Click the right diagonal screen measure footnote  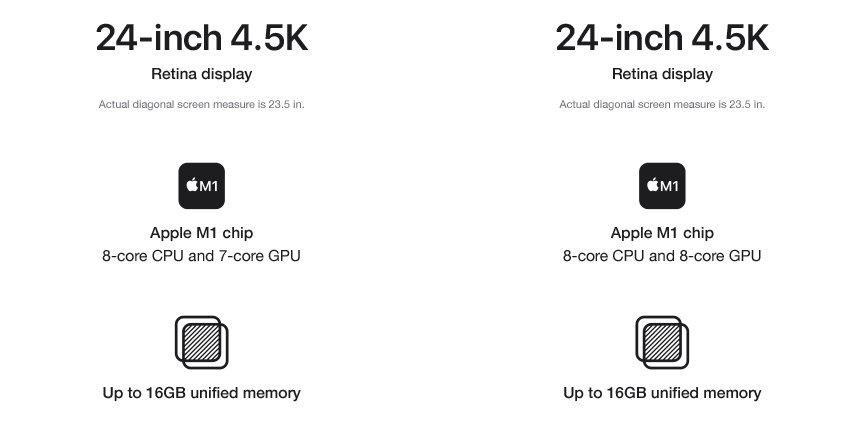click(662, 104)
